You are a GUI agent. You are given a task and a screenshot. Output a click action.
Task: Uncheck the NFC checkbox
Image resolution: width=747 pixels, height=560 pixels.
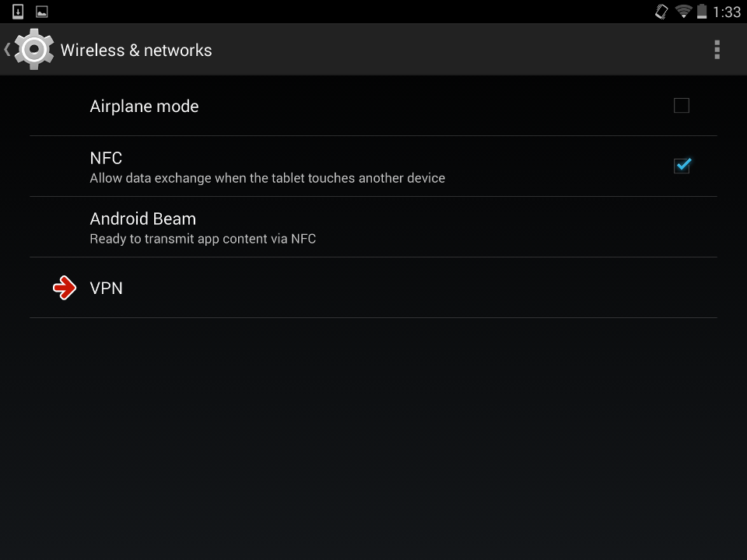pyautogui.click(x=682, y=166)
